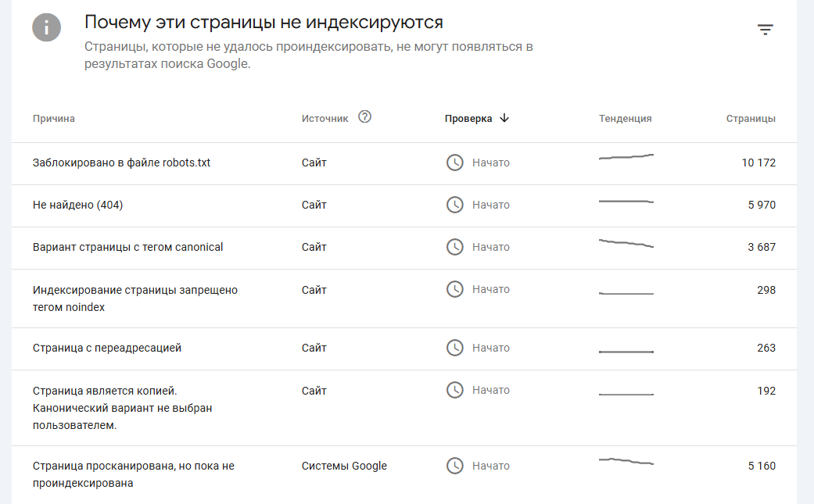Open 'Страница с переадресацией' reason
This screenshot has width=814, height=504.
pyautogui.click(x=107, y=349)
